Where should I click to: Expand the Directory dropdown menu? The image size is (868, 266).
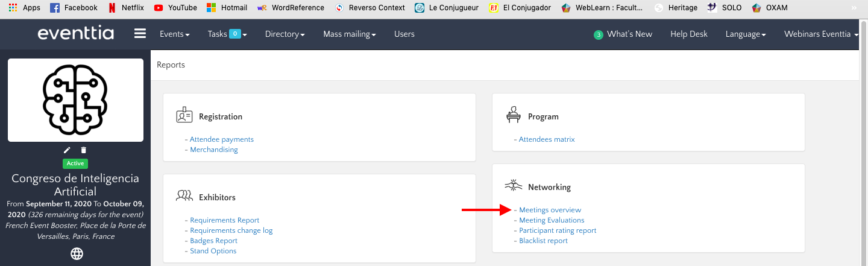tap(285, 34)
